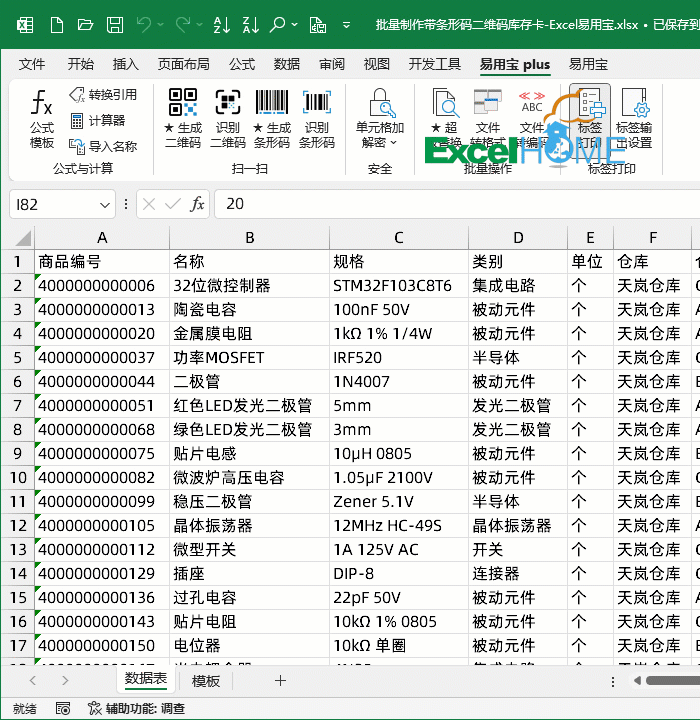The height and width of the screenshot is (720, 700).
Task: Save the workbook with floppy icon
Action: (x=114, y=24)
